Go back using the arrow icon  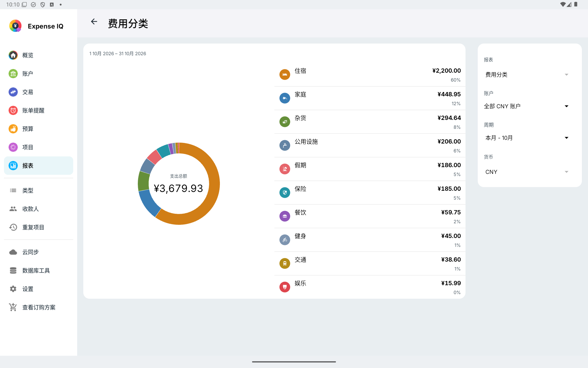click(x=94, y=21)
